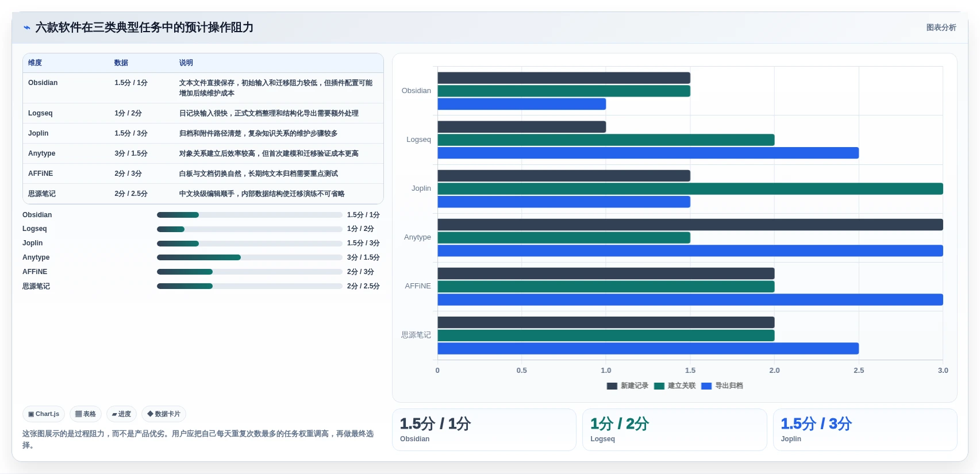This screenshot has height=474, width=980.
Task: Click the Obsidian 1.5分 / 1分 summary card
Action: 484,430
